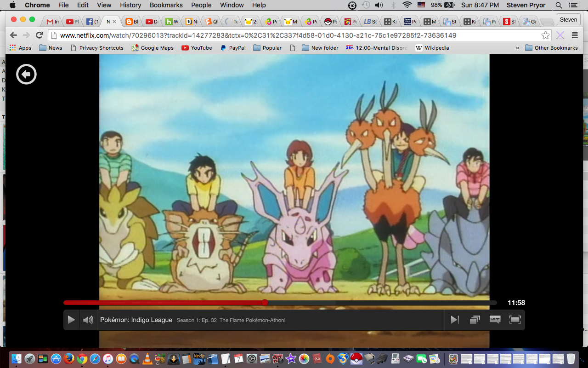This screenshot has height=368, width=588.
Task: Expand the Popular bookmarks folder
Action: (267, 48)
